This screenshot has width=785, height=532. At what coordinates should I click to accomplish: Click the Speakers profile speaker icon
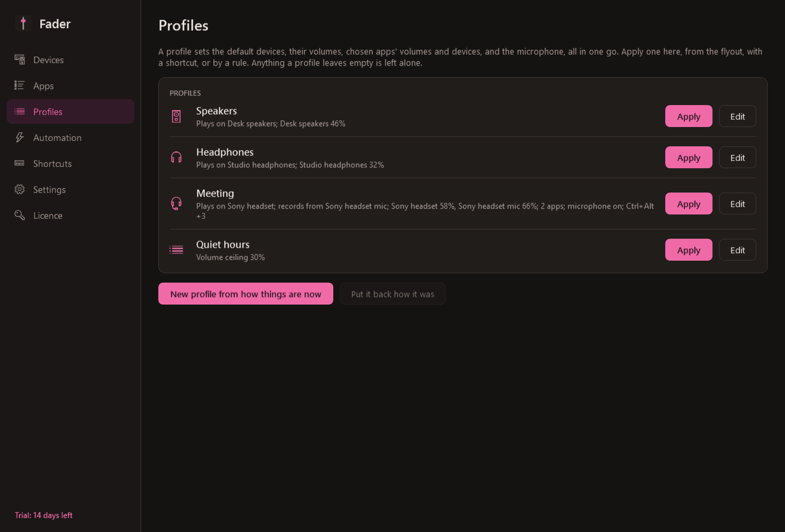point(176,116)
